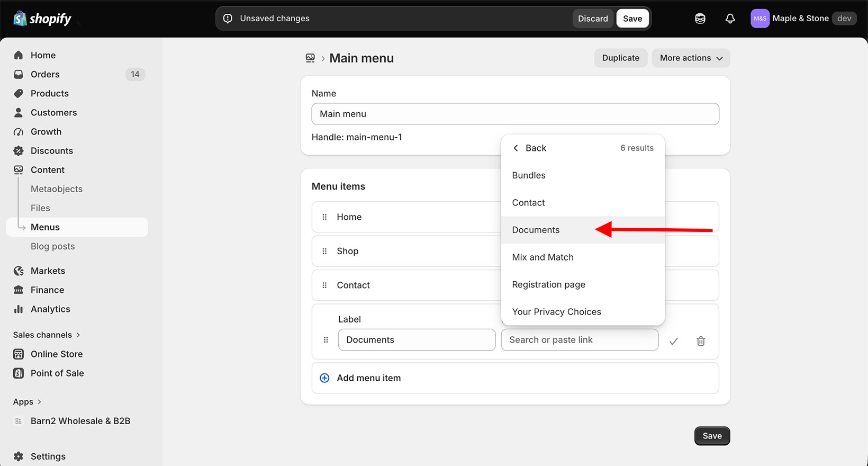Expand the Apps section
The width and height of the screenshot is (868, 466).
click(x=27, y=401)
